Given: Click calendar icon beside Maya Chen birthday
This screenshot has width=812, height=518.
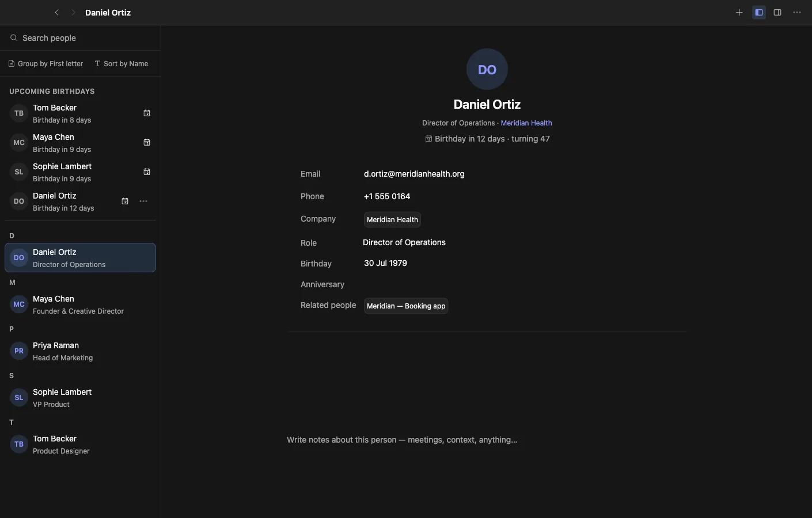Looking at the screenshot, I should click(147, 143).
